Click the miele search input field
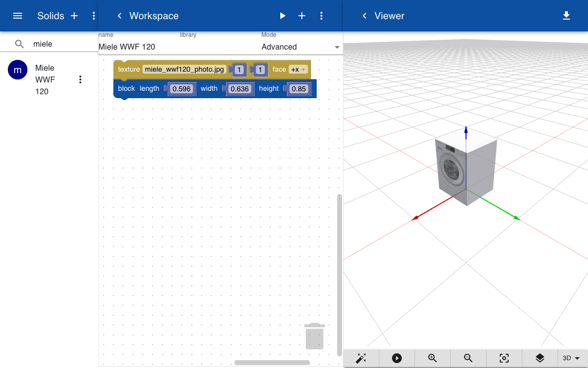Image resolution: width=588 pixels, height=368 pixels. 64,44
